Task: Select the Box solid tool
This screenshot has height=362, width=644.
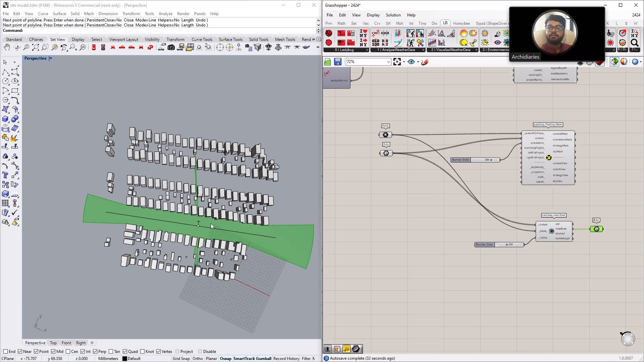Action: [x=6, y=119]
